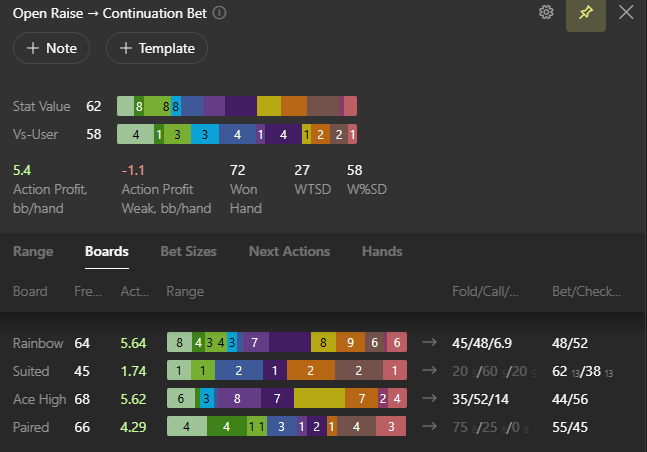Image resolution: width=647 pixels, height=452 pixels.
Task: Select the Suited board row label
Action: point(31,371)
